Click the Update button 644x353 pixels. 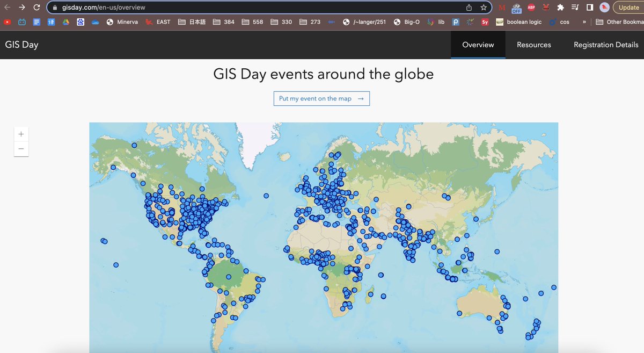tap(628, 8)
